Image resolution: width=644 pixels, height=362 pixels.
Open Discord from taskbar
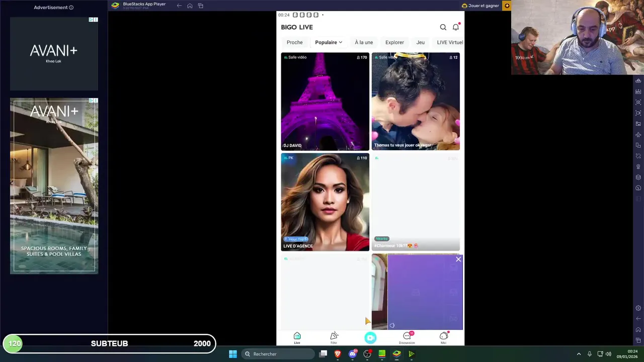point(353,354)
